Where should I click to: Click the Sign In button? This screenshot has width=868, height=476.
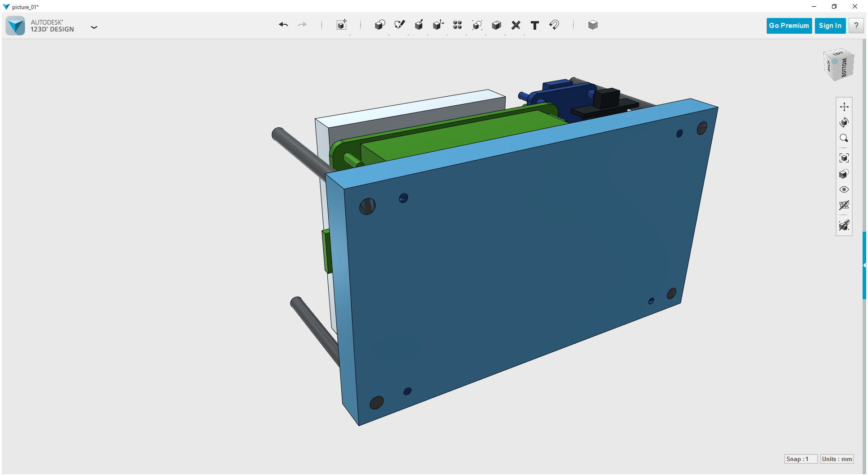830,26
